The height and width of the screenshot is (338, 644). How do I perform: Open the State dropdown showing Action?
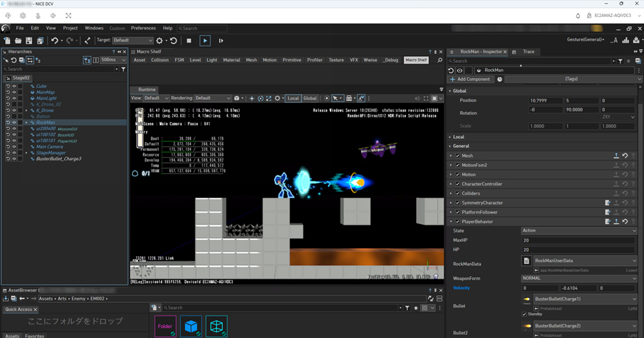pyautogui.click(x=579, y=231)
